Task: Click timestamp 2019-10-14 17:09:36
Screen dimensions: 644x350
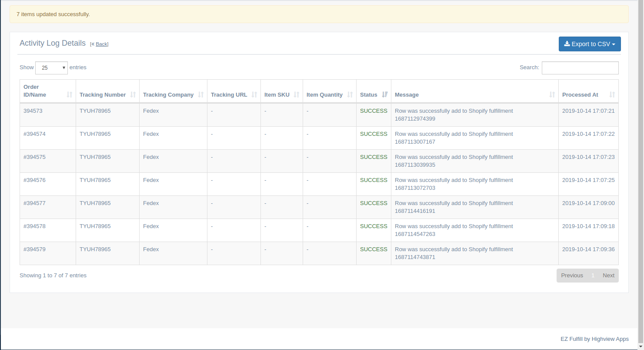Action: [x=588, y=249]
